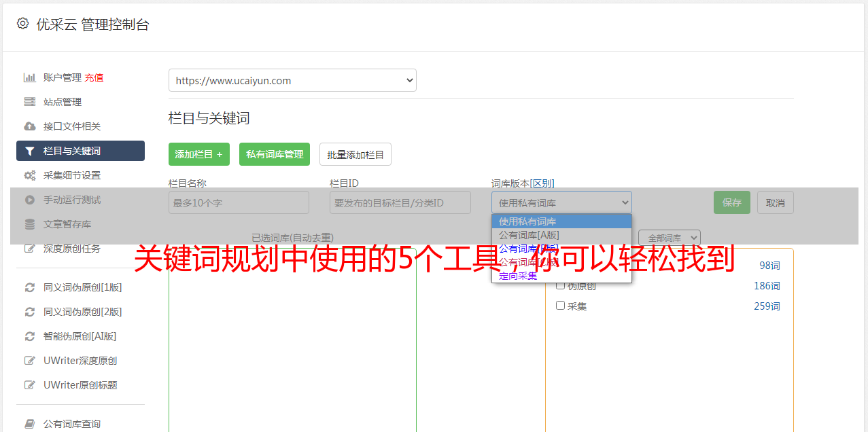This screenshot has height=432, width=868.
Task: Choose 使用私有词库 option in the list
Action: point(561,221)
